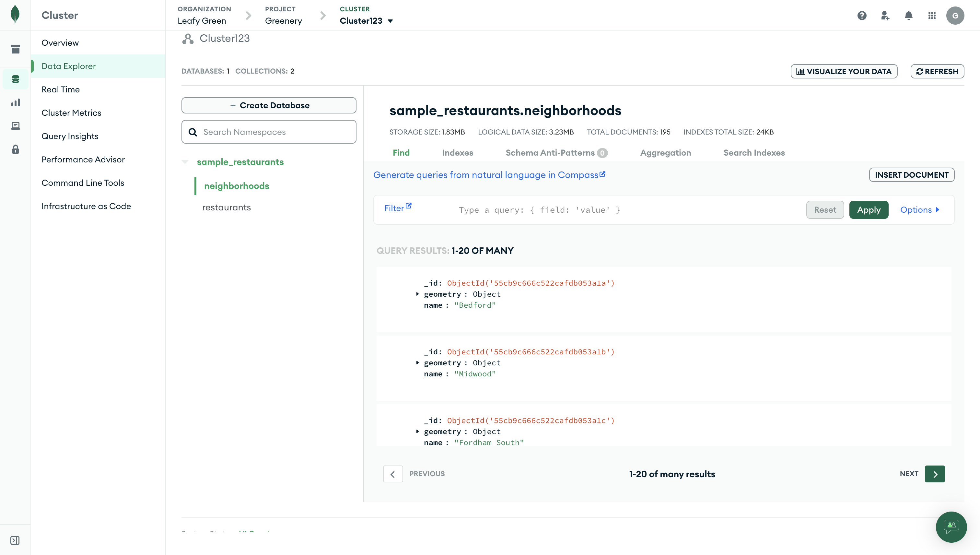
Task: Switch to Schema Anti-Patterns tab
Action: point(556,152)
